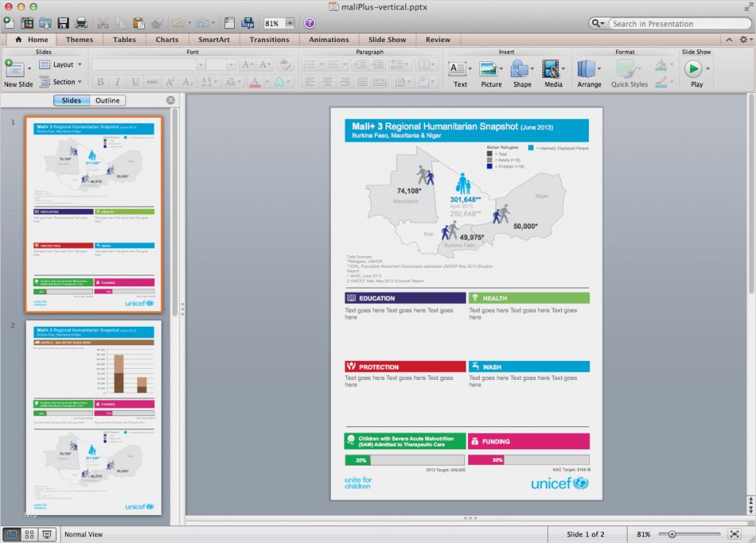Insert a text box using the Text icon
The image size is (756, 543).
coord(459,70)
